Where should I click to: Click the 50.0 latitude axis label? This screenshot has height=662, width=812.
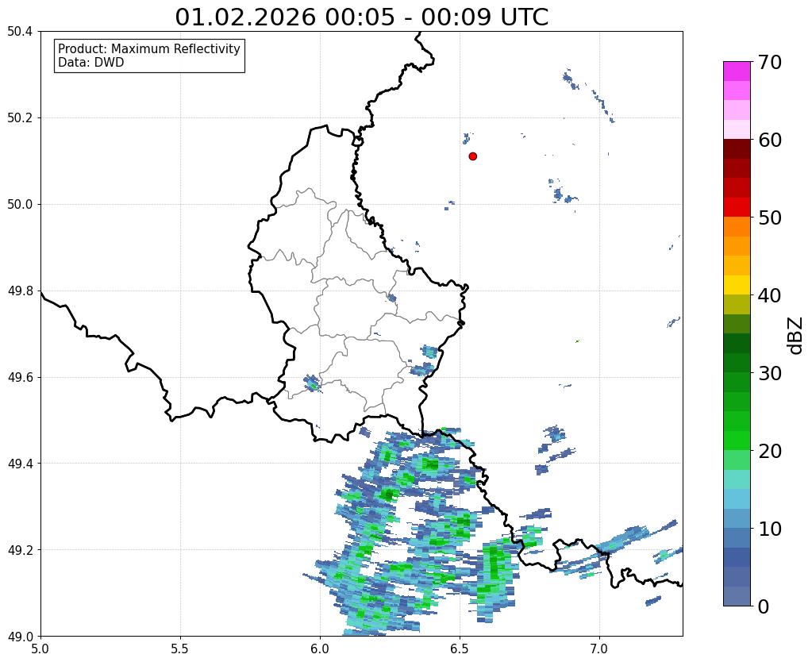coord(20,205)
